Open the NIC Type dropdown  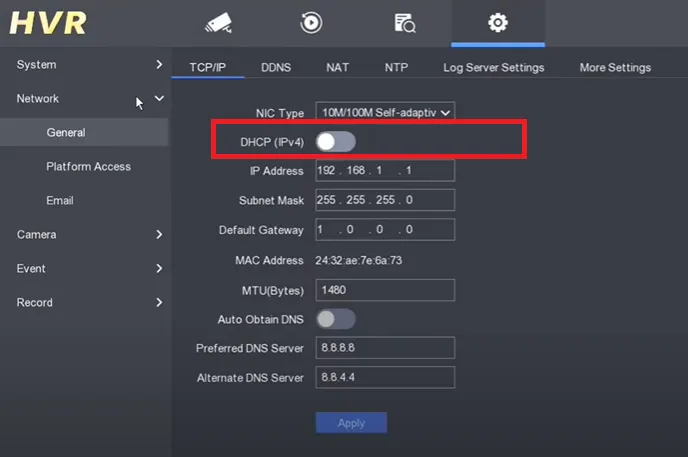coord(385,112)
